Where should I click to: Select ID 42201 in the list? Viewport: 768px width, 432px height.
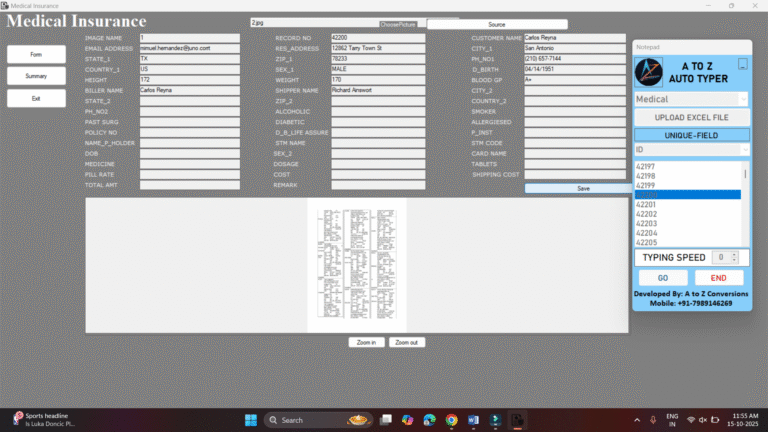point(688,204)
